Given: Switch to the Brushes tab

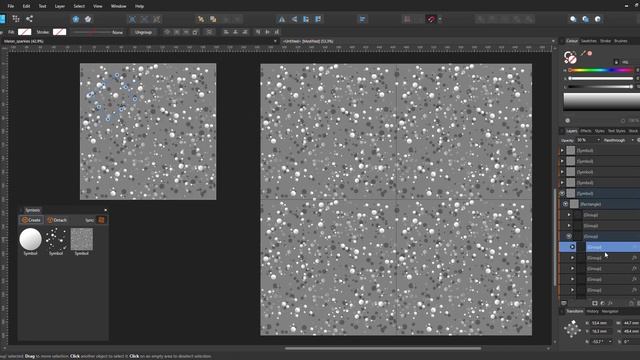Looking at the screenshot, I should coord(620,41).
